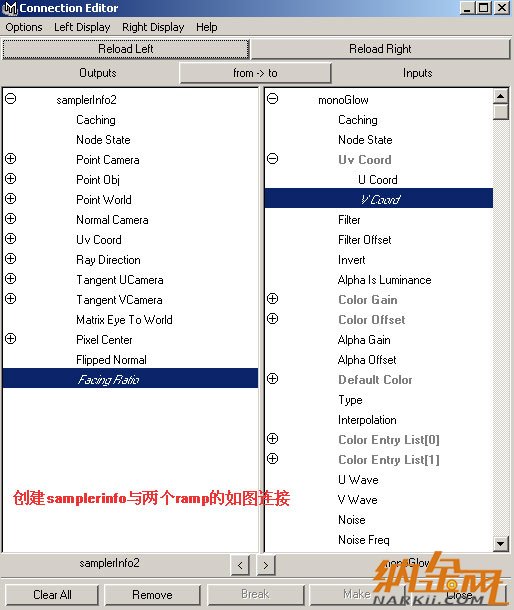This screenshot has height=610, width=514.
Task: Expand Pixel Center output attribute
Action: (11, 338)
